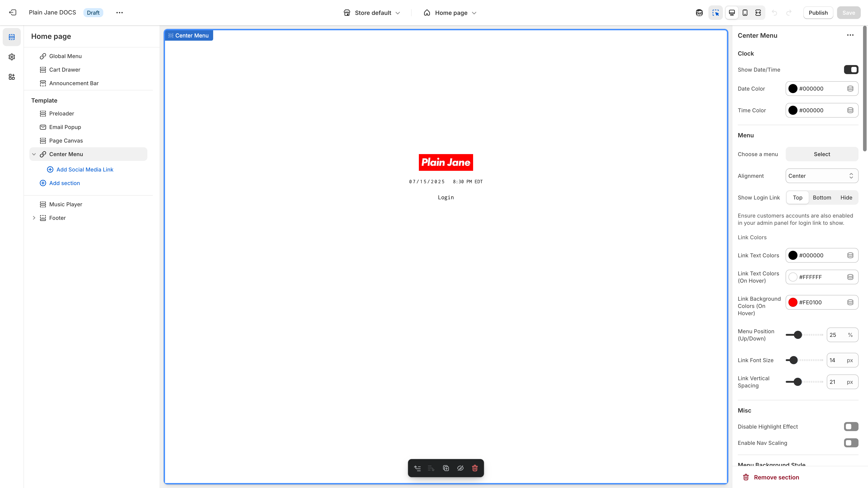The image size is (868, 488).
Task: Switch to mobile preview view
Action: tap(745, 12)
